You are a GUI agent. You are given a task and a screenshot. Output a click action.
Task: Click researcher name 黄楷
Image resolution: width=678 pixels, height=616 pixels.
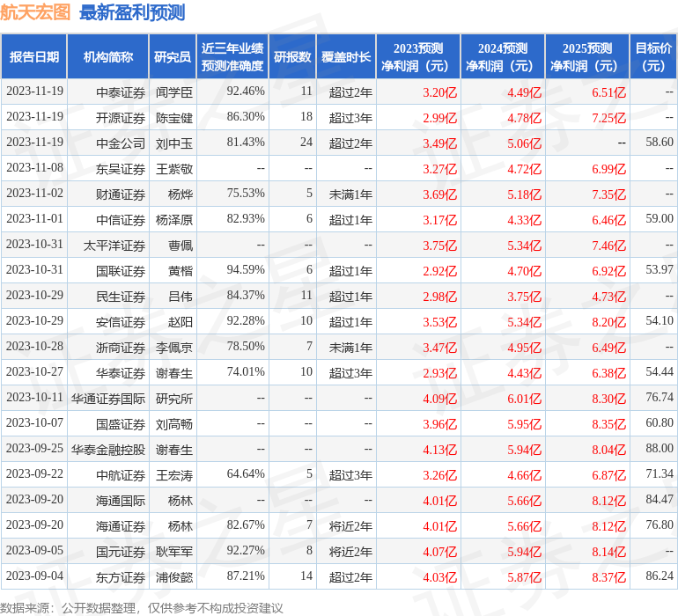(x=181, y=271)
